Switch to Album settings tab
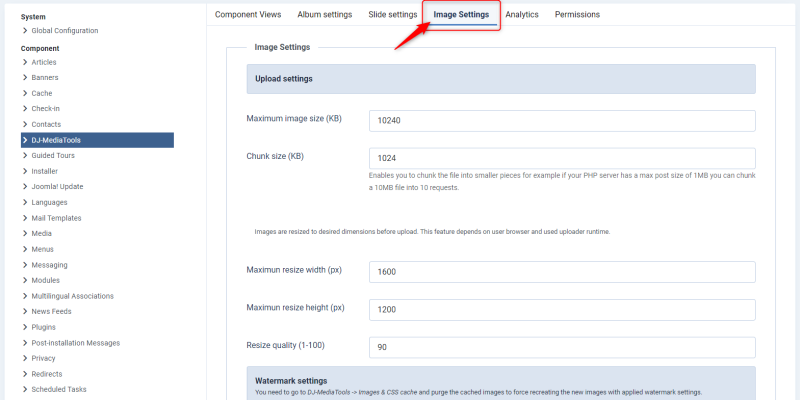Viewport: 800px width, 400px height. [324, 14]
